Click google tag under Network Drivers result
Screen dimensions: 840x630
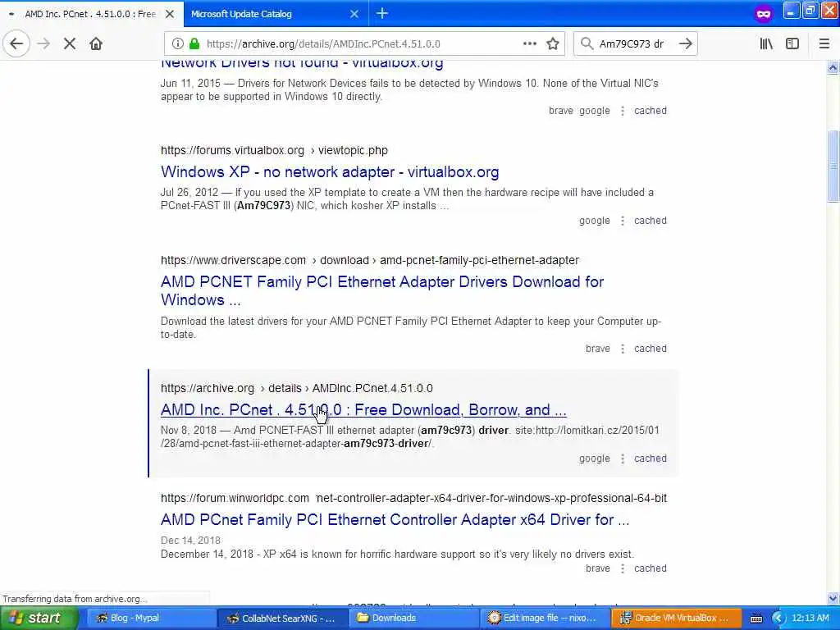[594, 111]
